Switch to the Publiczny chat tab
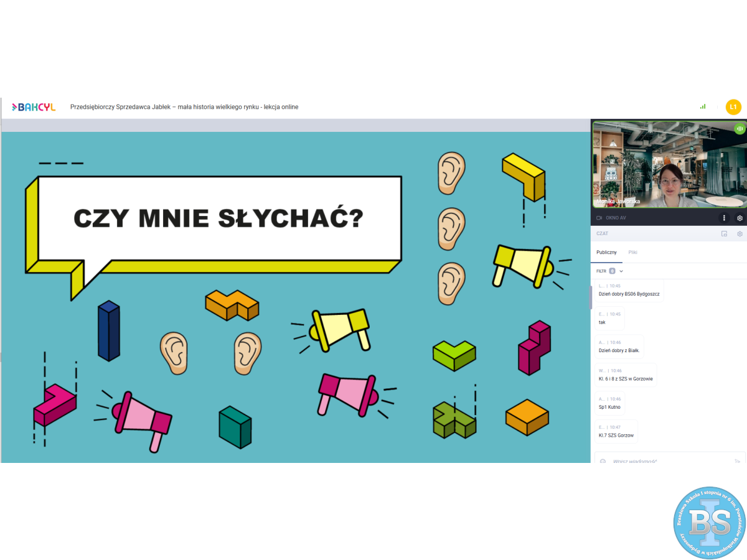Image resolution: width=747 pixels, height=560 pixels. pos(606,252)
